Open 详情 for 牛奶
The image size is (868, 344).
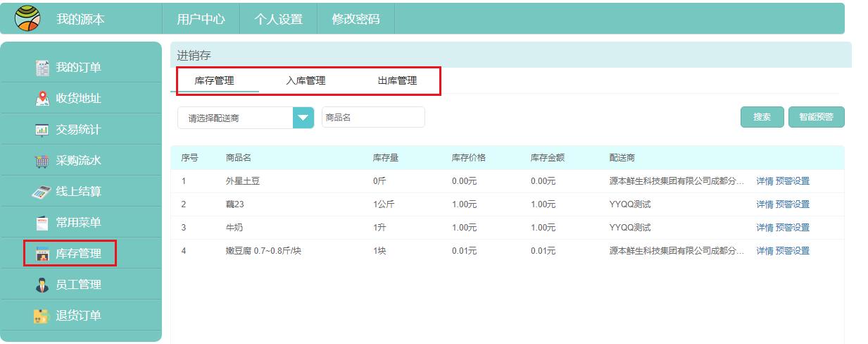point(765,228)
